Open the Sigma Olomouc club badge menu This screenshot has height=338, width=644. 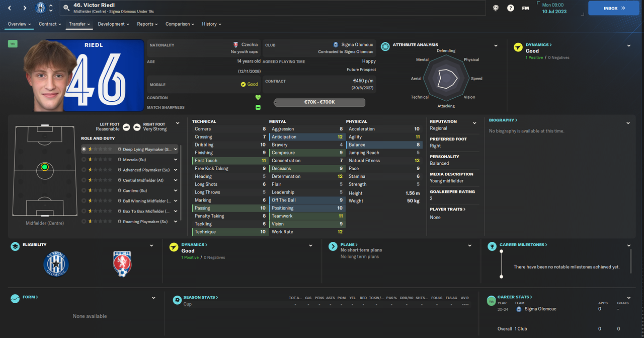tap(41, 8)
